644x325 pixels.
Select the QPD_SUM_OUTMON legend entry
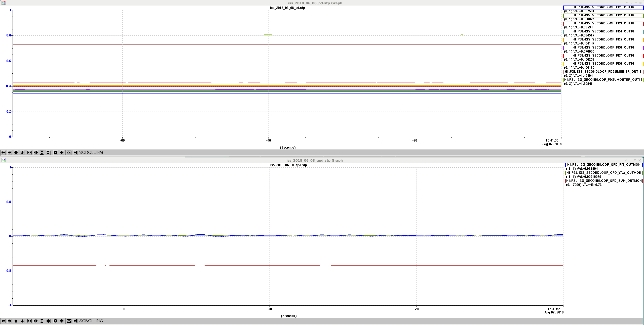point(604,181)
